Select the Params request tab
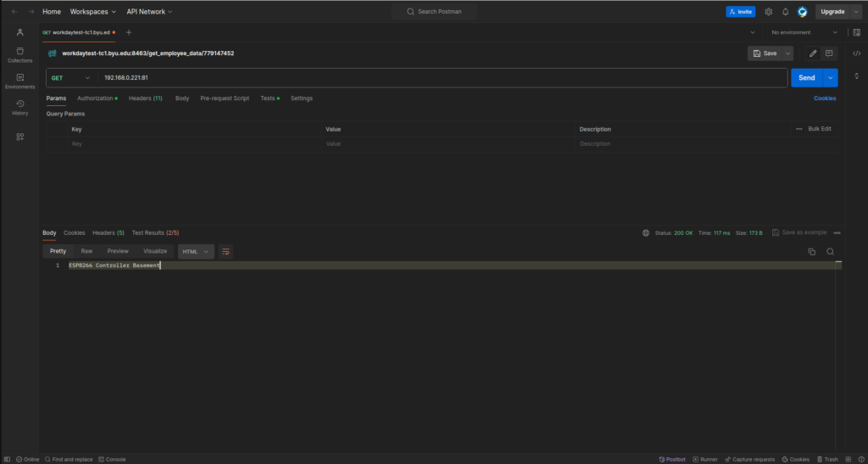 pyautogui.click(x=56, y=98)
